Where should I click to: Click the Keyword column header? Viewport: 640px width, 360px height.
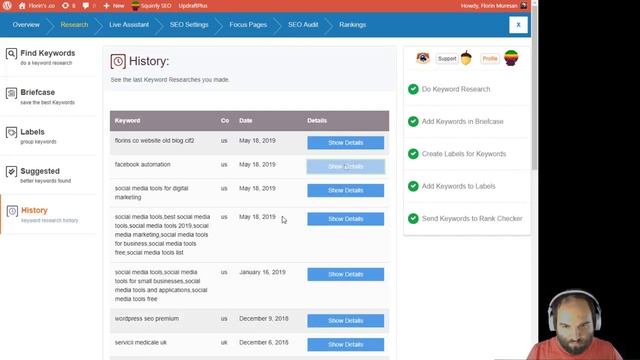pyautogui.click(x=127, y=121)
